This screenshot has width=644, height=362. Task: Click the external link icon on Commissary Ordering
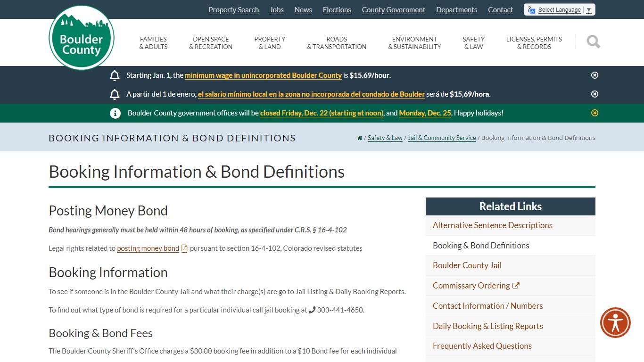[516, 286]
